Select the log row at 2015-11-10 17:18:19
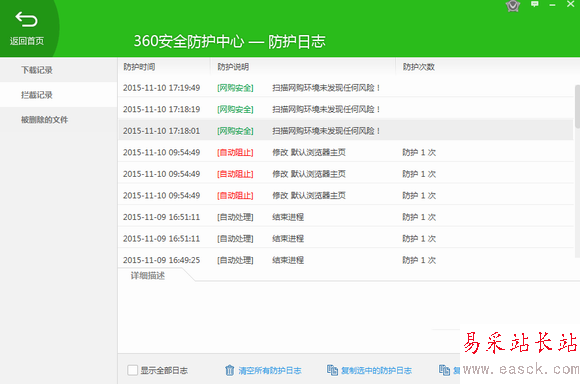580x384 pixels. point(346,109)
